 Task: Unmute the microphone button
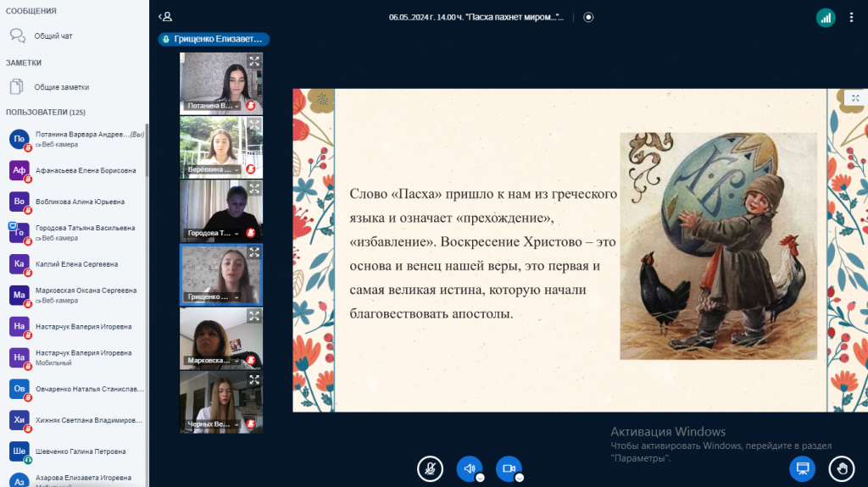pos(430,468)
